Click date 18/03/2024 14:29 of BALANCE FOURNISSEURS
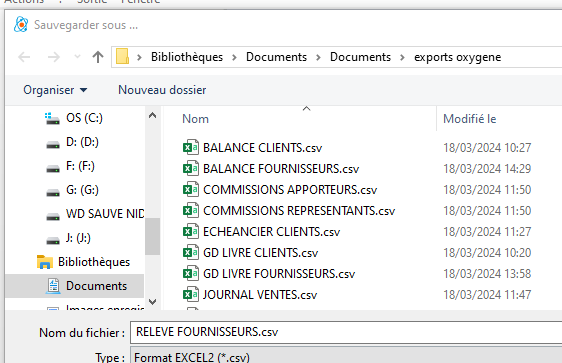 coord(487,169)
